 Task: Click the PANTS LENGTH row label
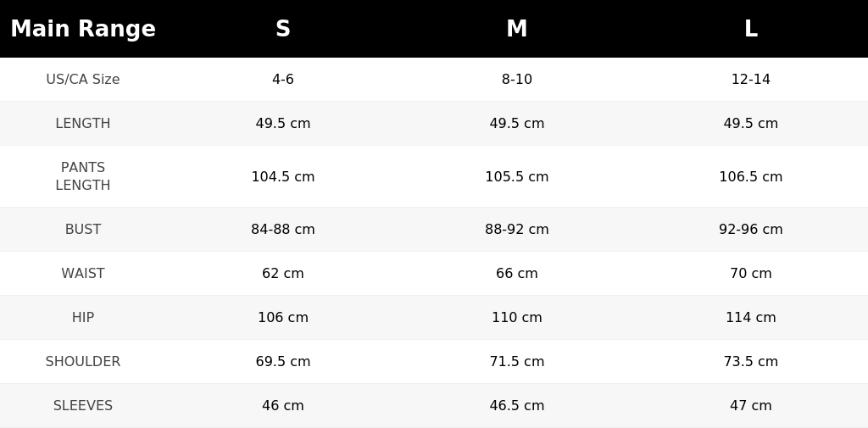point(83,176)
